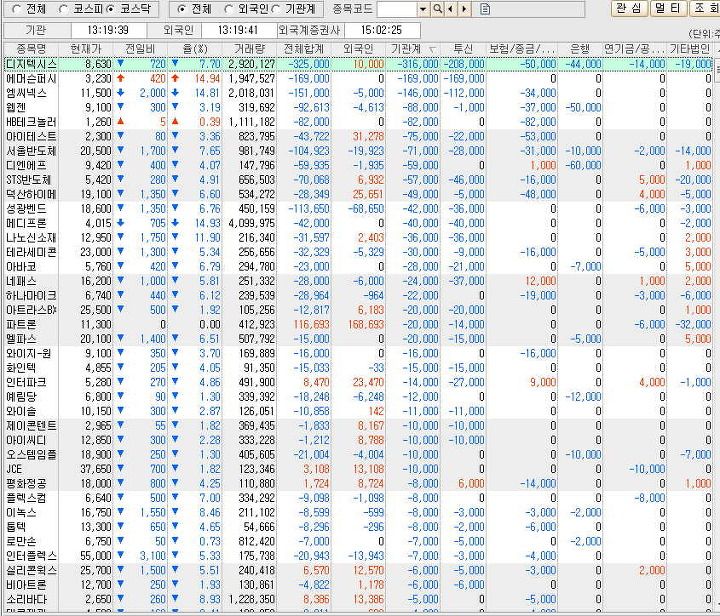Click 디지텍시스 기관계 value -316,000
This screenshot has height=616, width=720.
[418, 64]
